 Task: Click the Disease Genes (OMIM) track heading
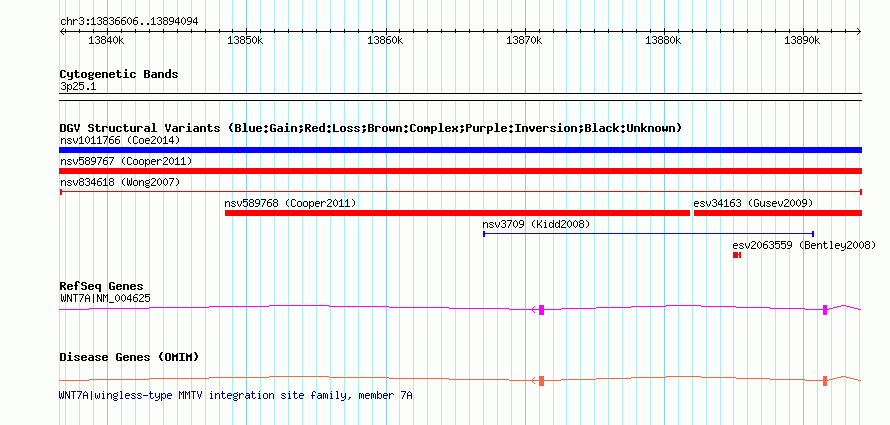129,357
